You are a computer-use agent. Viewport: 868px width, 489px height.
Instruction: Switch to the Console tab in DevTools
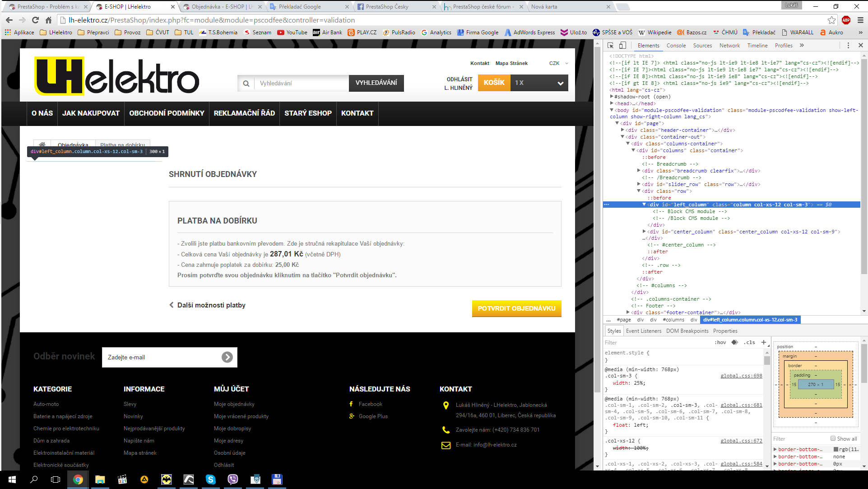pyautogui.click(x=676, y=46)
